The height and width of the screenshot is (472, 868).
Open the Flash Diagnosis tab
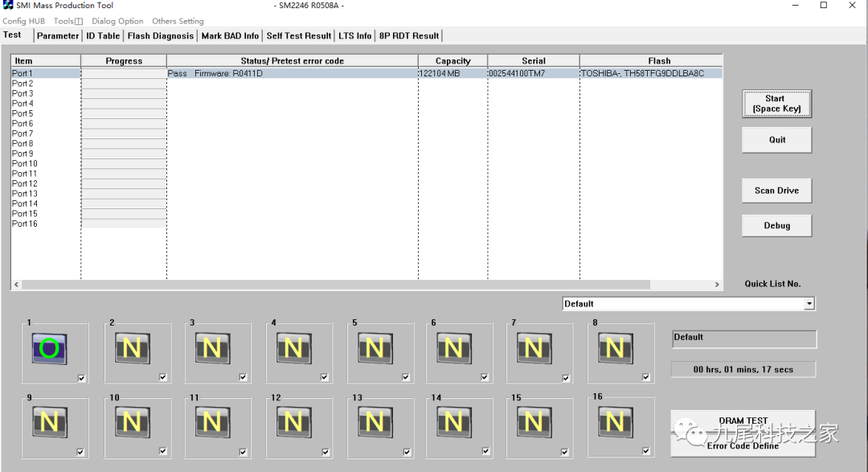pyautogui.click(x=161, y=35)
